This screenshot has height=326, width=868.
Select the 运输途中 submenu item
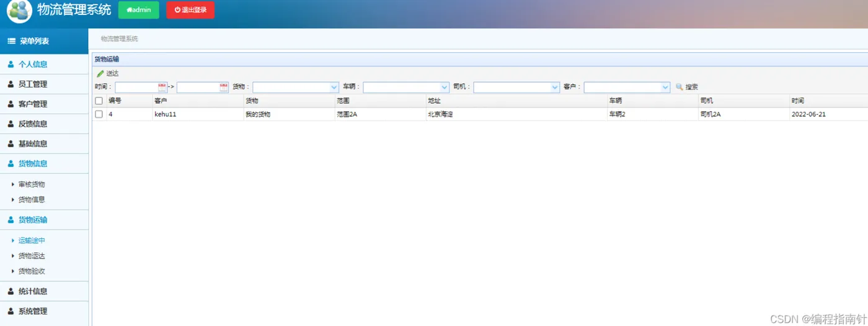coord(32,240)
